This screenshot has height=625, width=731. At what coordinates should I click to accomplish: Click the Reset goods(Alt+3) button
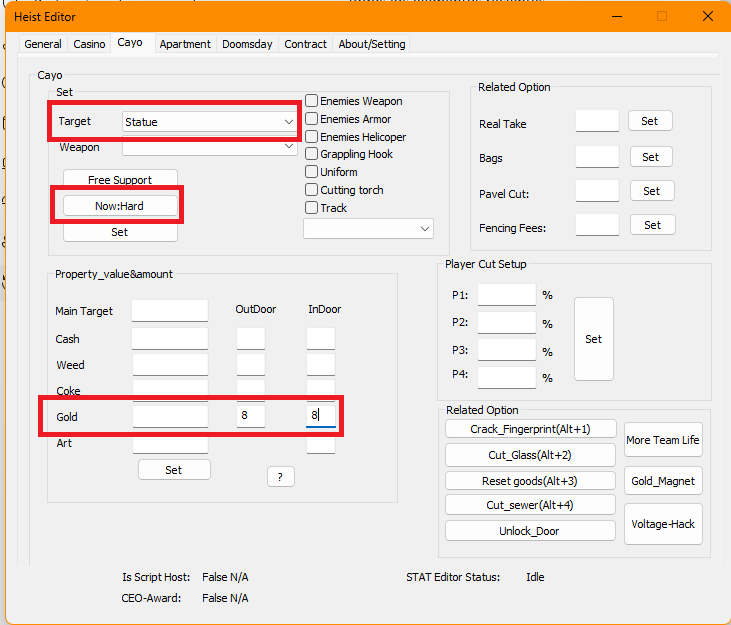(531, 481)
